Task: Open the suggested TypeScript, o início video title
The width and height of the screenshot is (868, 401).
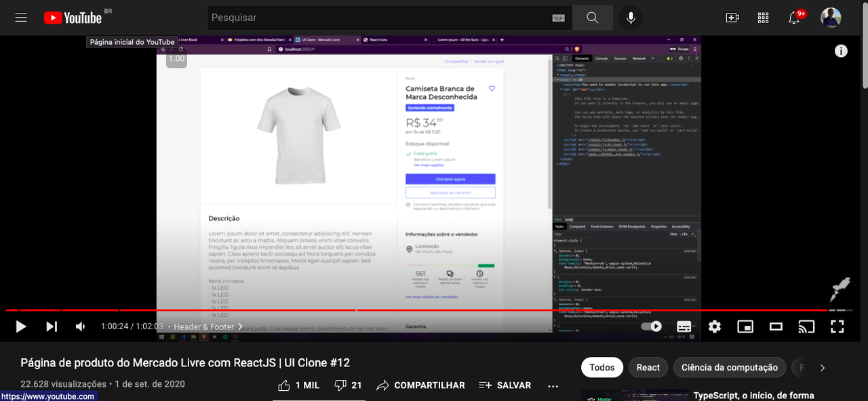Action: (753, 396)
